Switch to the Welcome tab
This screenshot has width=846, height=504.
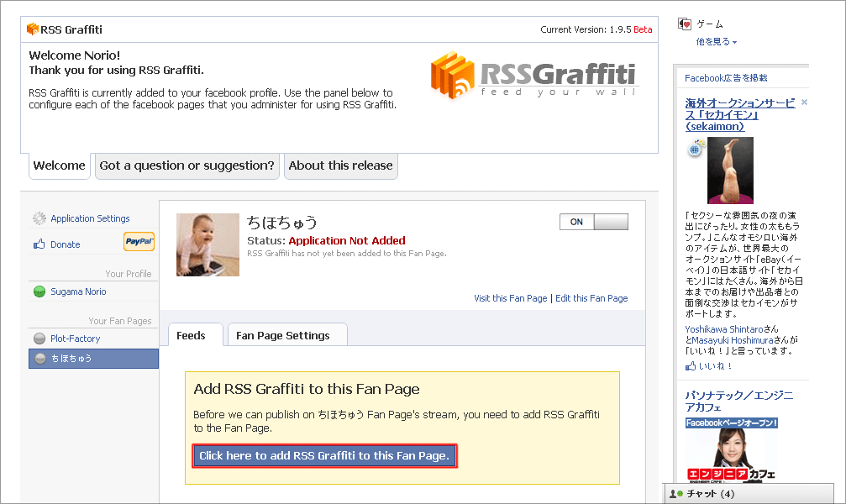coord(60,165)
